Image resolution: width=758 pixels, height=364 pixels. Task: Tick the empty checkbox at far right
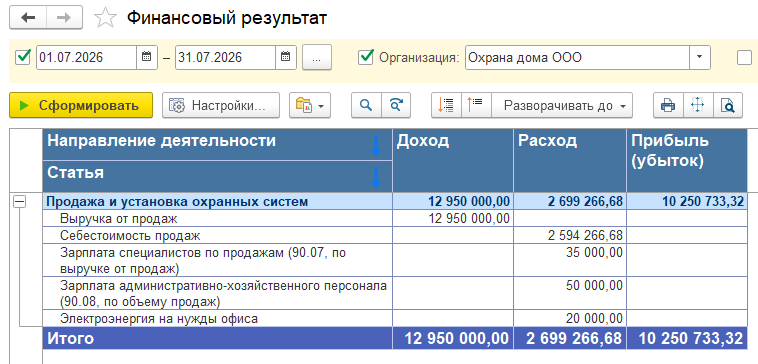coord(744,58)
